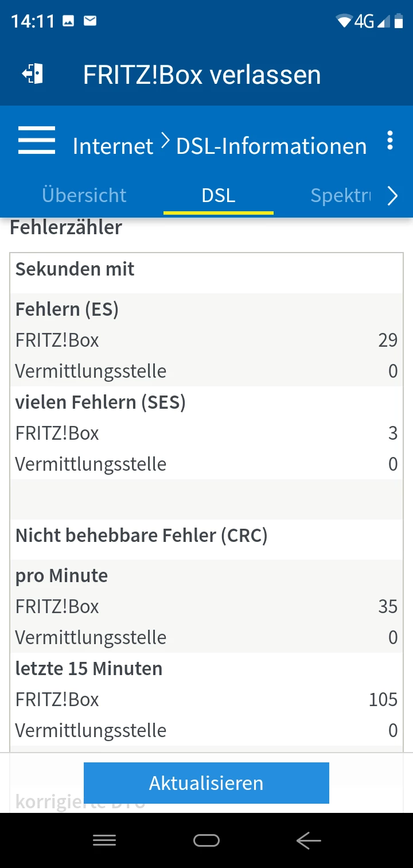Tap the mail notification icon in status bar
The image size is (413, 868).
pos(90,21)
